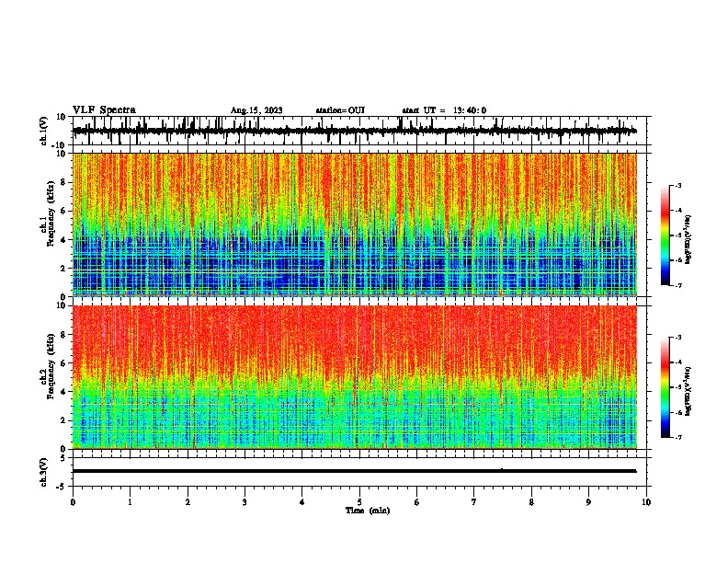Click the -3 label on ch.2 colorbar
Screen dimensions: 728x563
tap(678, 338)
